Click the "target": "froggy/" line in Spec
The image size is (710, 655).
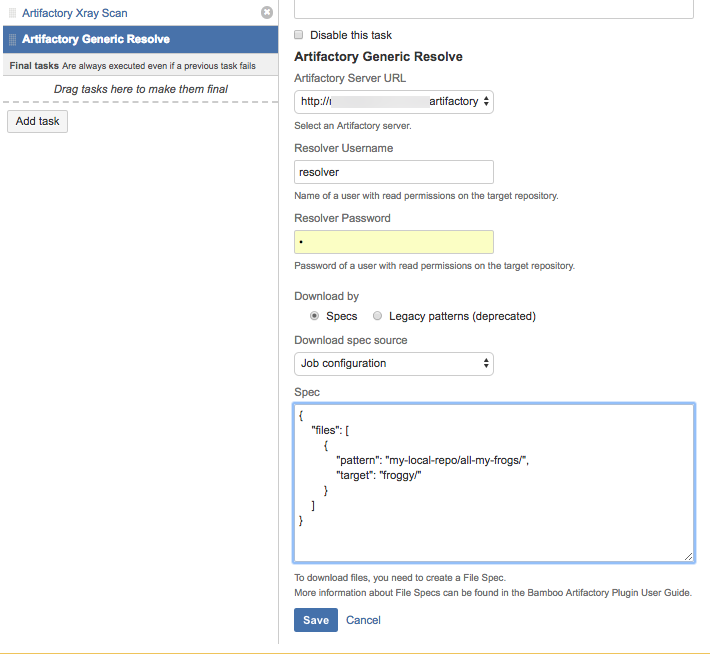(x=379, y=475)
